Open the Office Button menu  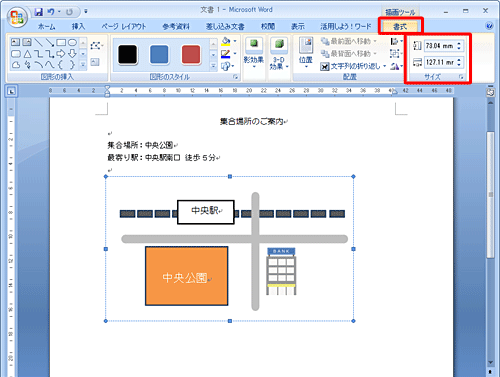pos(17,17)
